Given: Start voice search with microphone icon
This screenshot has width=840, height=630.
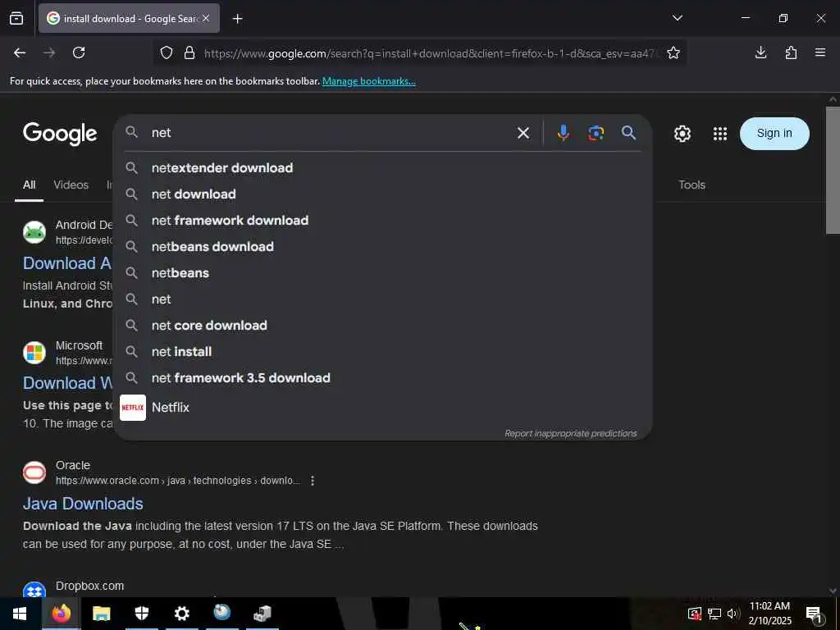Looking at the screenshot, I should (x=563, y=133).
